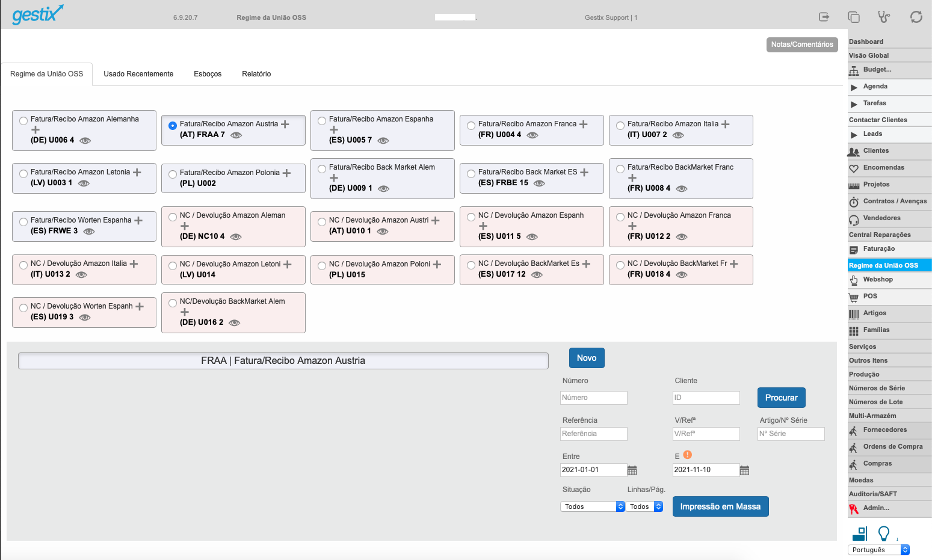Open the lightbulb tips icon
932x560 pixels.
click(x=883, y=534)
